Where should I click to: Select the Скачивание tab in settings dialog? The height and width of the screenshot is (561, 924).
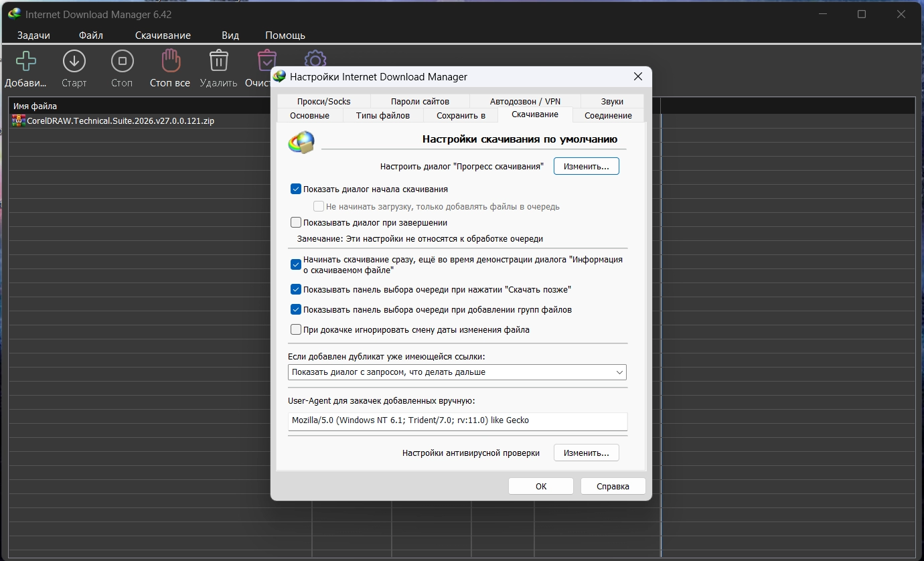[x=535, y=114]
